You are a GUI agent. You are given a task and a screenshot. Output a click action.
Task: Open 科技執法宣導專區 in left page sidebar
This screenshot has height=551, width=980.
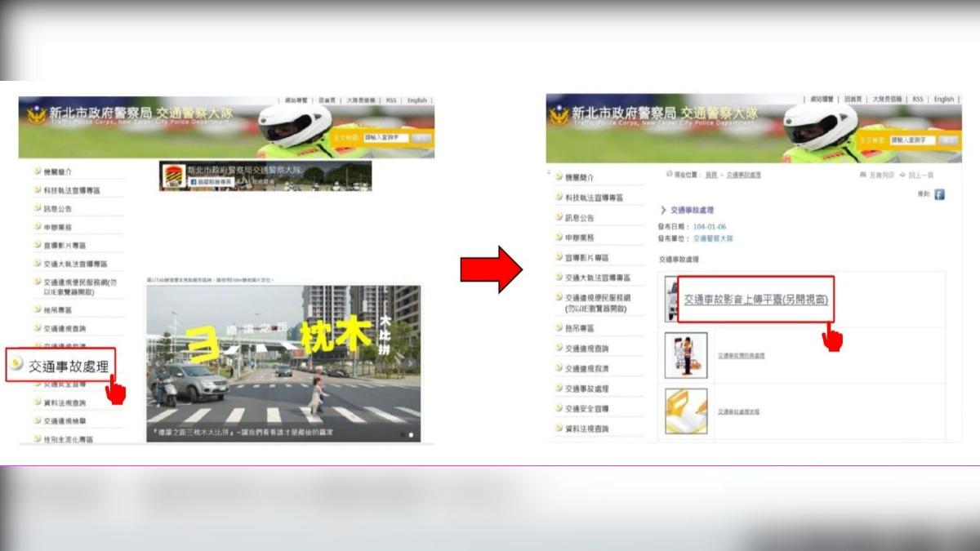[72, 190]
